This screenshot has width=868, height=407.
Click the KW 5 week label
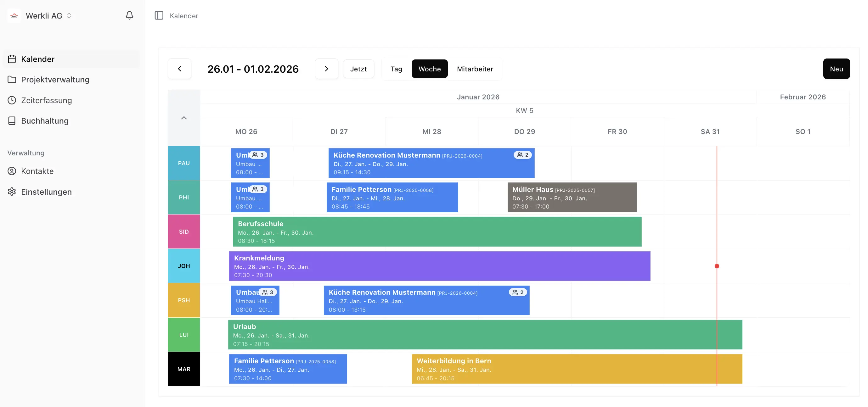coord(525,111)
